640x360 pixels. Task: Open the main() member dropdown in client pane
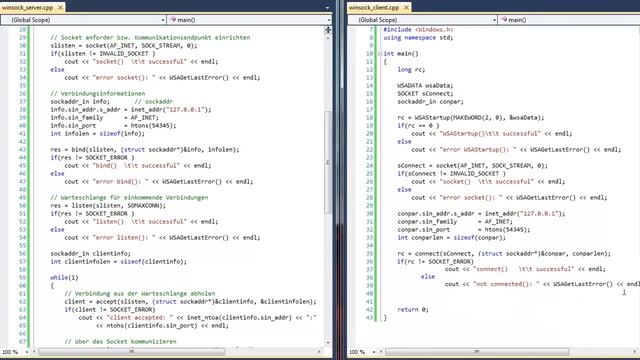pyautogui.click(x=569, y=20)
